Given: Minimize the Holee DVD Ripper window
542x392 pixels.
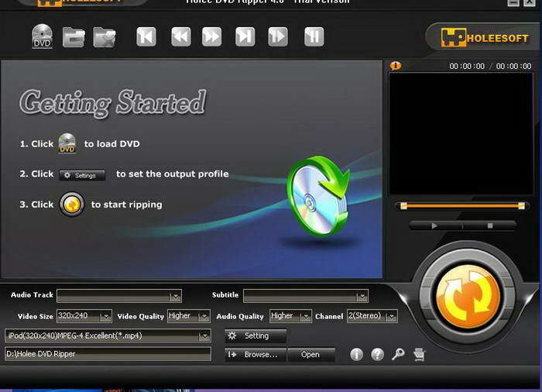Looking at the screenshot, I should 513,2.
